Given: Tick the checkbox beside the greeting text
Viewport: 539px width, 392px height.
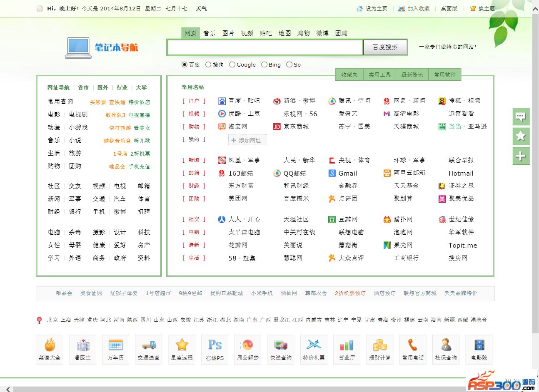Looking at the screenshot, I should point(40,8).
